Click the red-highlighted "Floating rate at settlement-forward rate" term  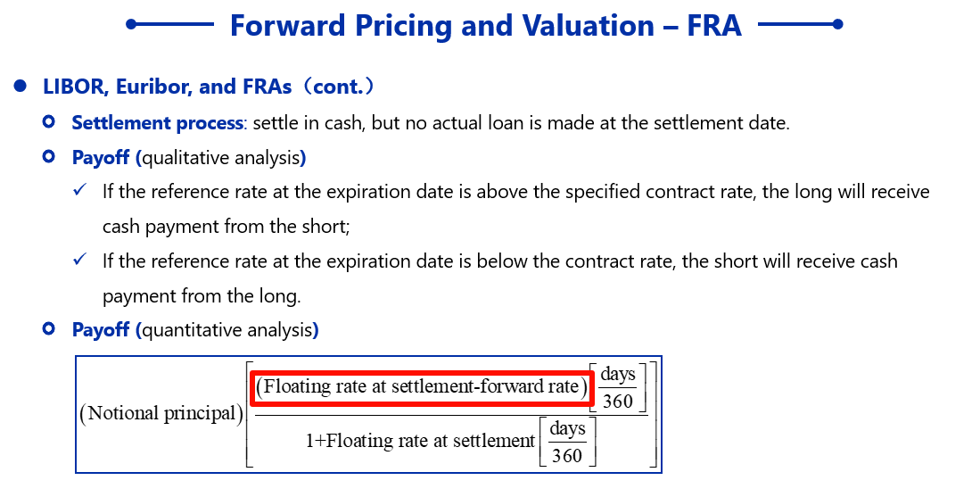(x=421, y=387)
